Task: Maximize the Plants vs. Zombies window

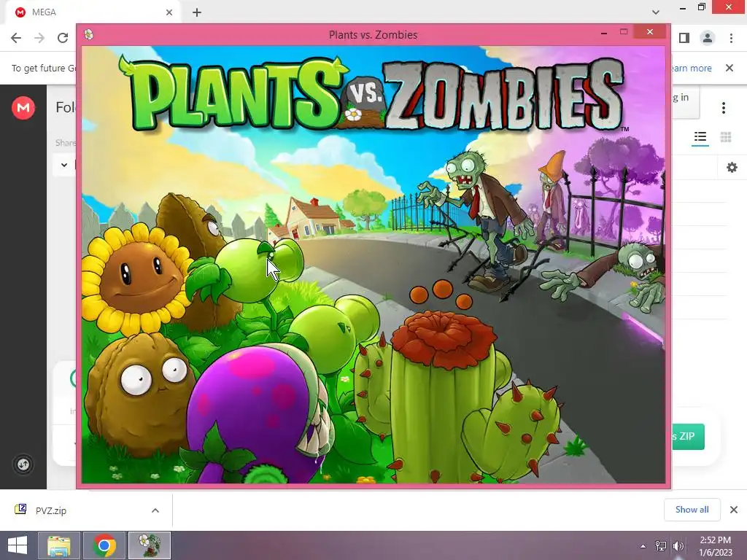Action: tap(624, 32)
